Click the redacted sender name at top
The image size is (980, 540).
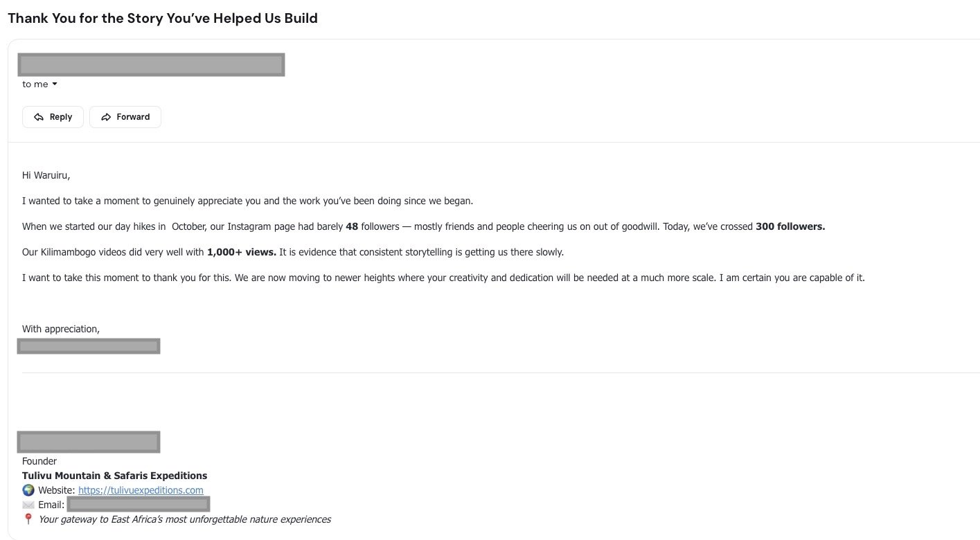coord(151,65)
